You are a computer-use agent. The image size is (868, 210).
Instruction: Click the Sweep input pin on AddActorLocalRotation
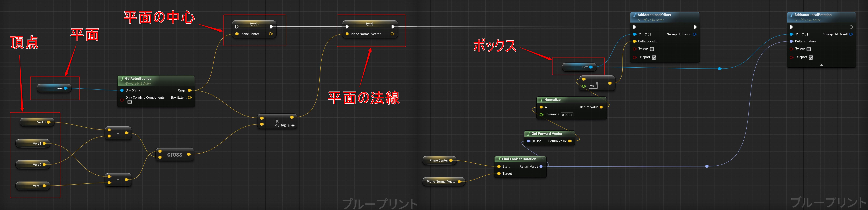coord(792,49)
